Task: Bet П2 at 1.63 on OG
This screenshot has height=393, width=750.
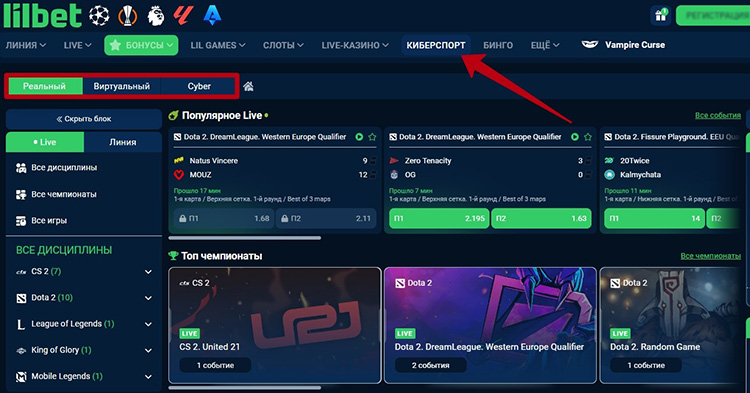Action: (541, 218)
